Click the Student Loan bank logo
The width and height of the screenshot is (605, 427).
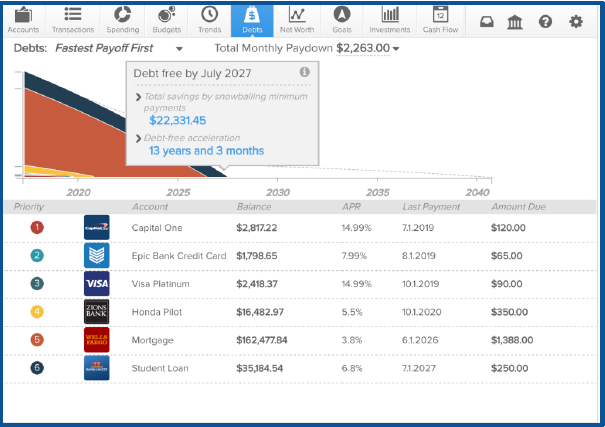coord(96,368)
